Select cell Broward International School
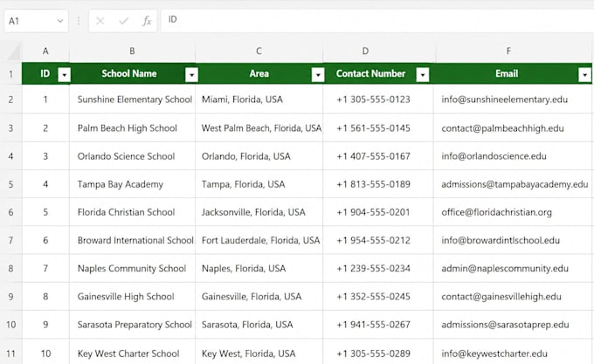Screen dimensions: 594x364 click(x=132, y=240)
